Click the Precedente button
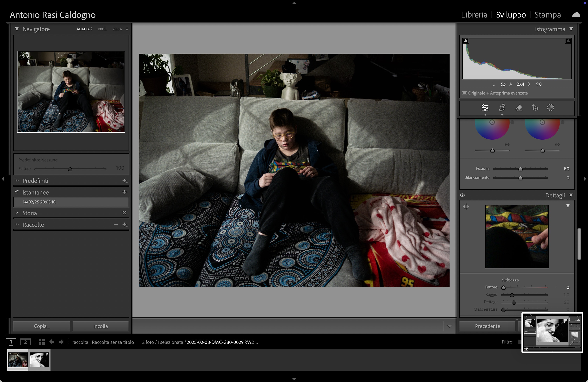The image size is (588, 382). tap(487, 326)
